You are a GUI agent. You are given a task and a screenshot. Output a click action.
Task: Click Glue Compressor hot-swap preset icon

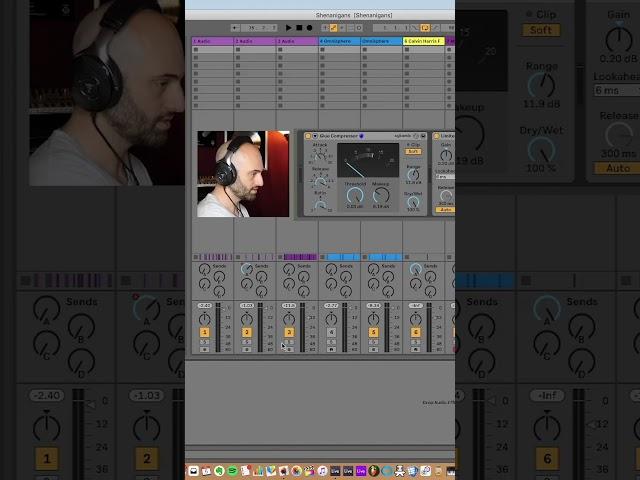416,136
